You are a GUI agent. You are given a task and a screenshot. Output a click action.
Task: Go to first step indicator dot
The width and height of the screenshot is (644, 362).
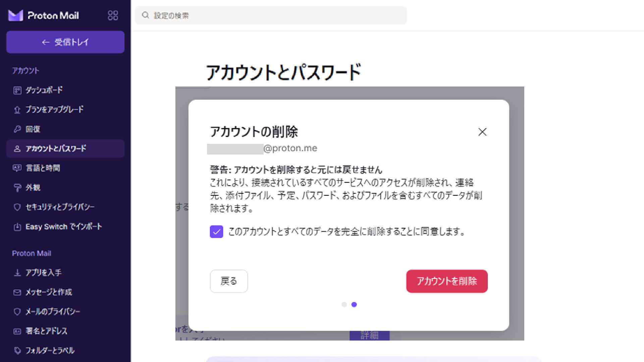pos(344,304)
